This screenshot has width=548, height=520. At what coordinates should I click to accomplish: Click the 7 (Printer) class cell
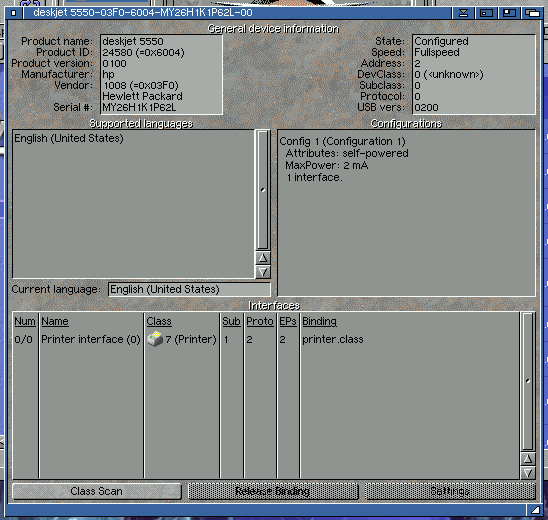191,339
